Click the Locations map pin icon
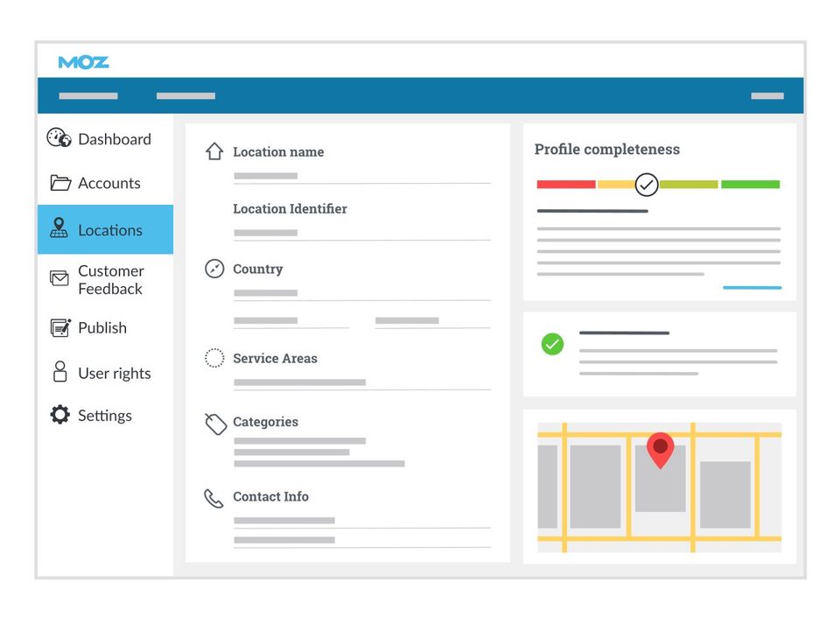840x624 pixels. [59, 228]
